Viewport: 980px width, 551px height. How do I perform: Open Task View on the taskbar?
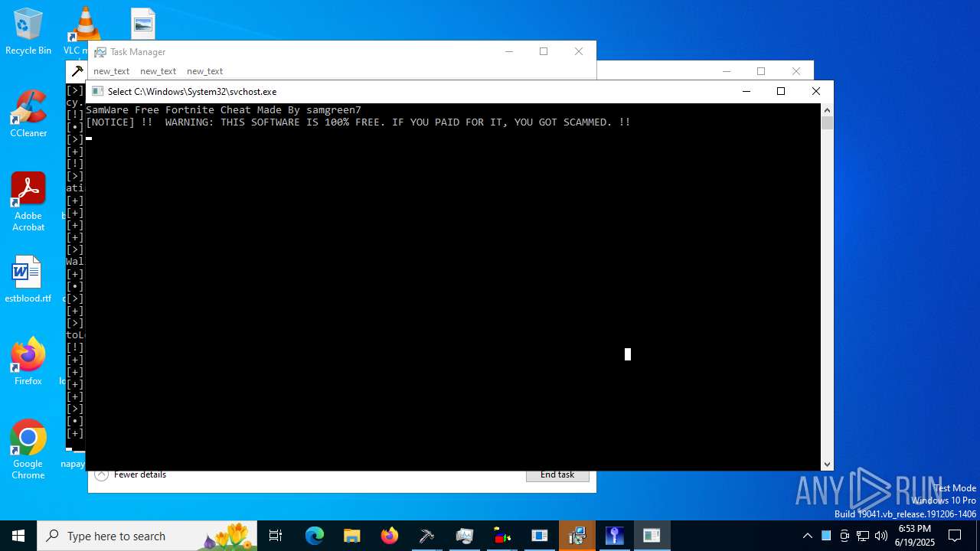pos(276,536)
